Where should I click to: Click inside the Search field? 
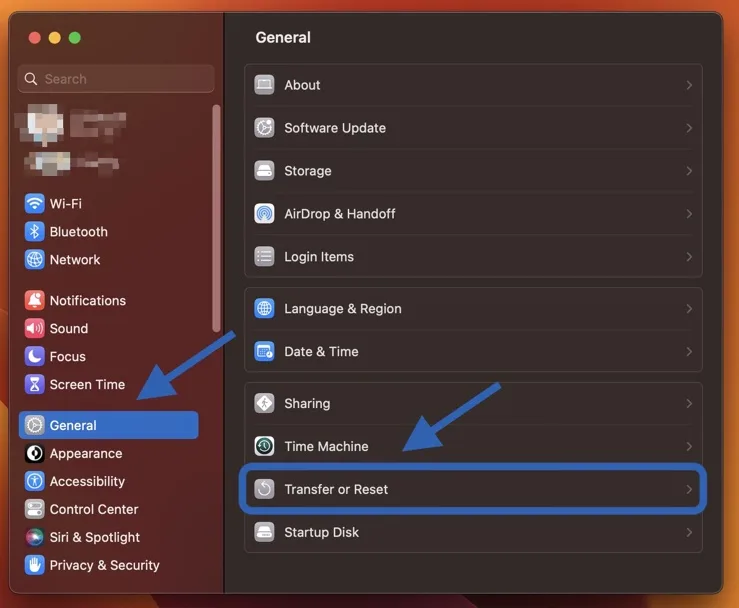point(116,79)
